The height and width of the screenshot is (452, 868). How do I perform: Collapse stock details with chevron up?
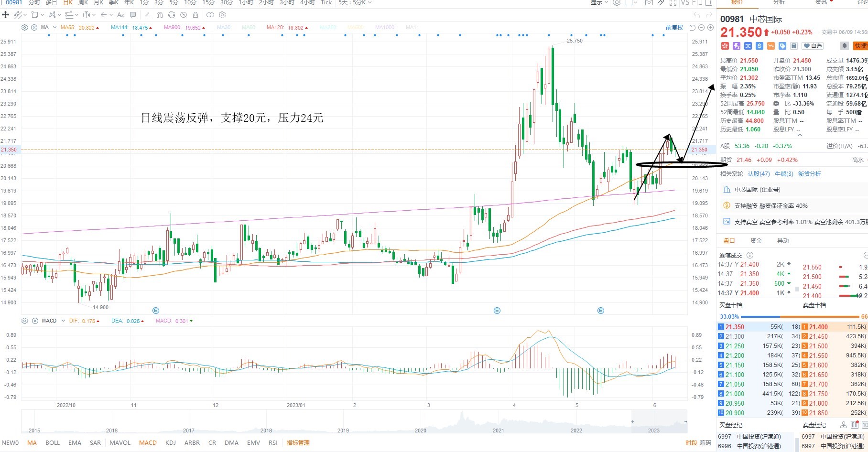800,135
